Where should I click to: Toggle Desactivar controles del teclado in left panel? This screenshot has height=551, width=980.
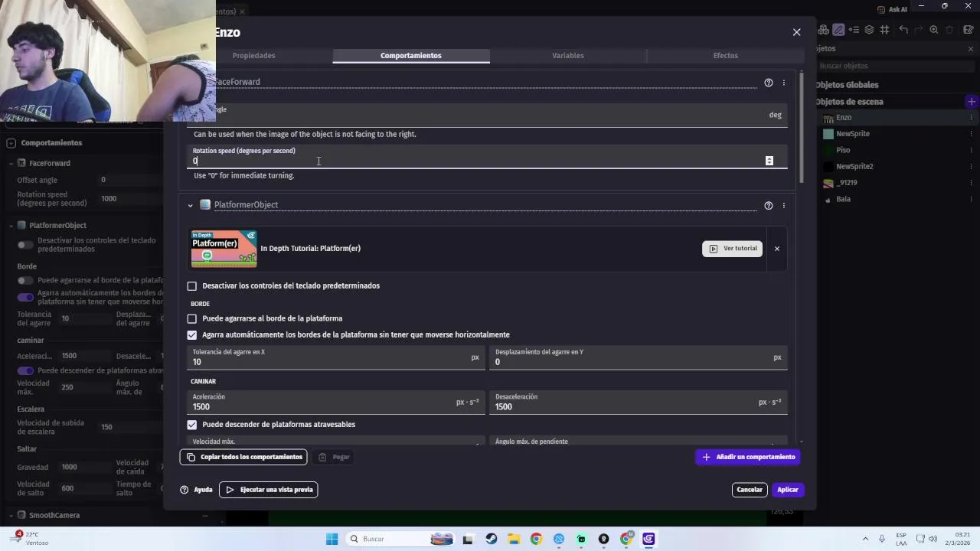[x=25, y=245]
